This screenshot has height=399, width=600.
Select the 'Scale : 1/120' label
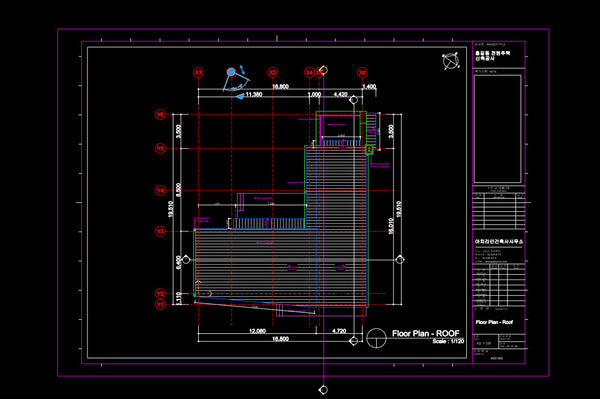pyautogui.click(x=448, y=341)
